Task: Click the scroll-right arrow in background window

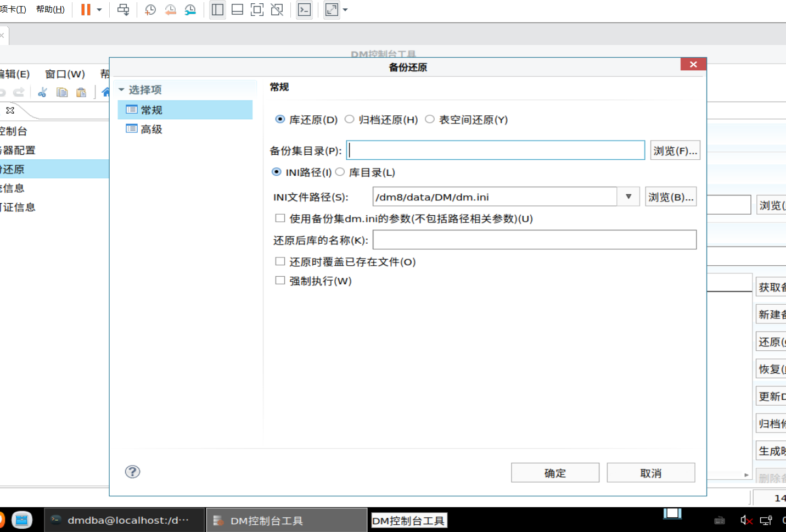Action: [x=746, y=475]
